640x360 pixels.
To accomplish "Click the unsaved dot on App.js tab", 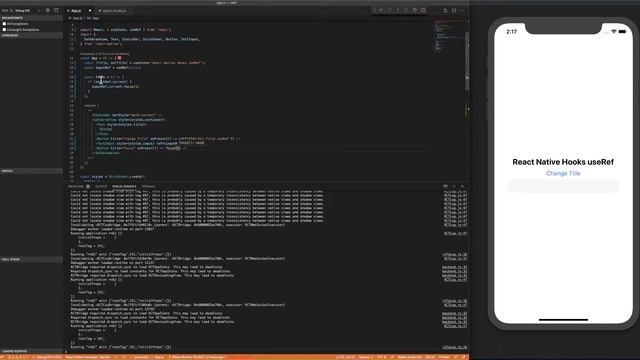I will 90,11.
